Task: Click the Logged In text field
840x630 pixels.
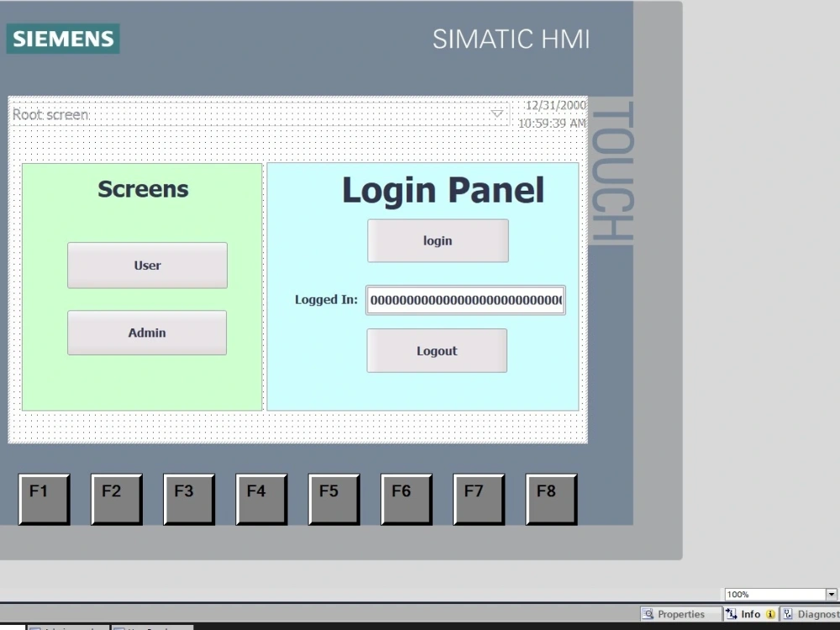Action: point(465,300)
